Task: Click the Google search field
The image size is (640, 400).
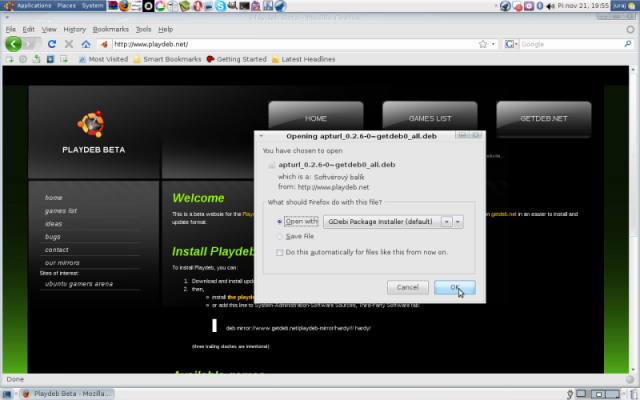Action: point(571,44)
